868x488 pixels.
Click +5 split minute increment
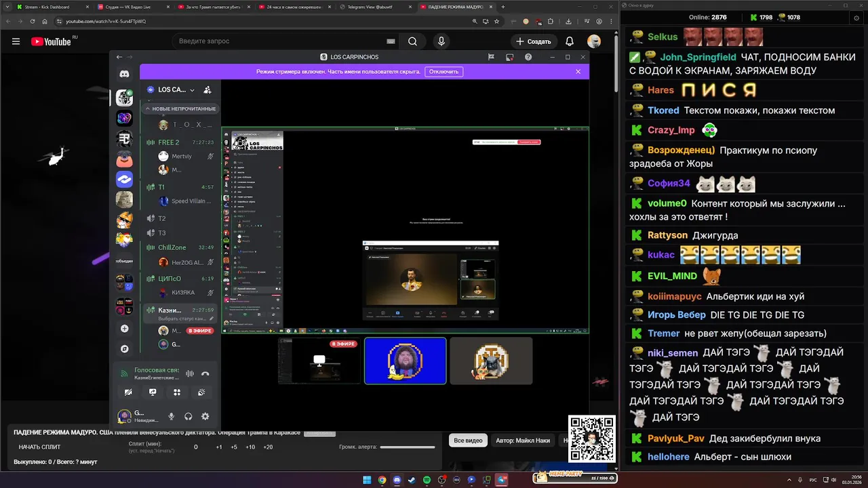[x=234, y=447]
